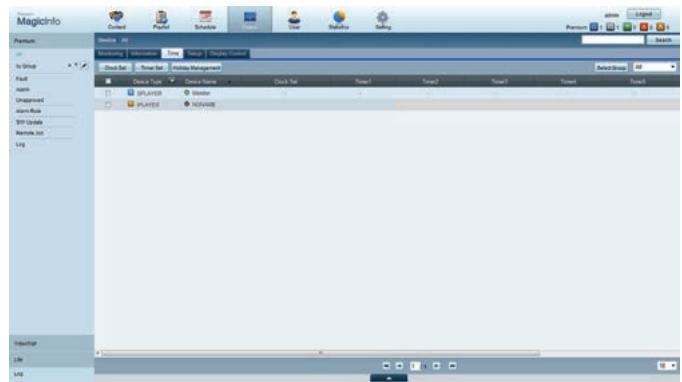
Task: Select Fault in the sidebar
Action: (x=21, y=79)
